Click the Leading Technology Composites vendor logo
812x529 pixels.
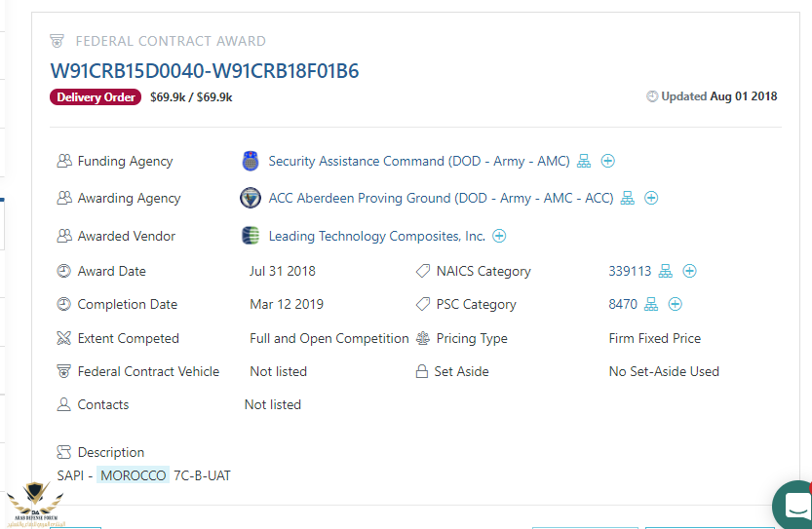coord(251,236)
